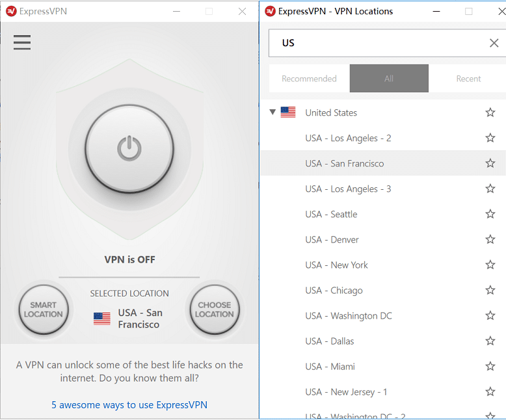
Task: Click the US flag in Selected Location
Action: pyautogui.click(x=102, y=319)
